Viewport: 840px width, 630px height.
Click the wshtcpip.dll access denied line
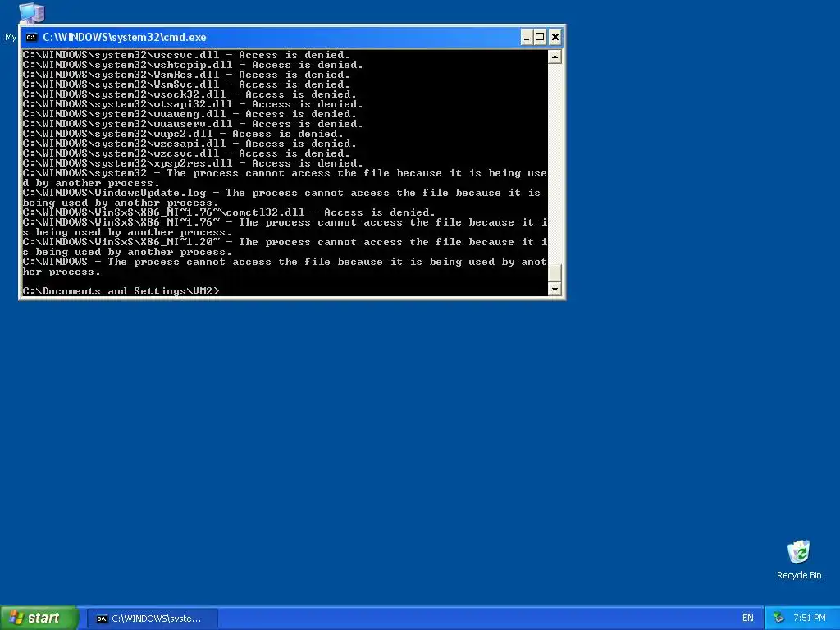click(x=193, y=65)
